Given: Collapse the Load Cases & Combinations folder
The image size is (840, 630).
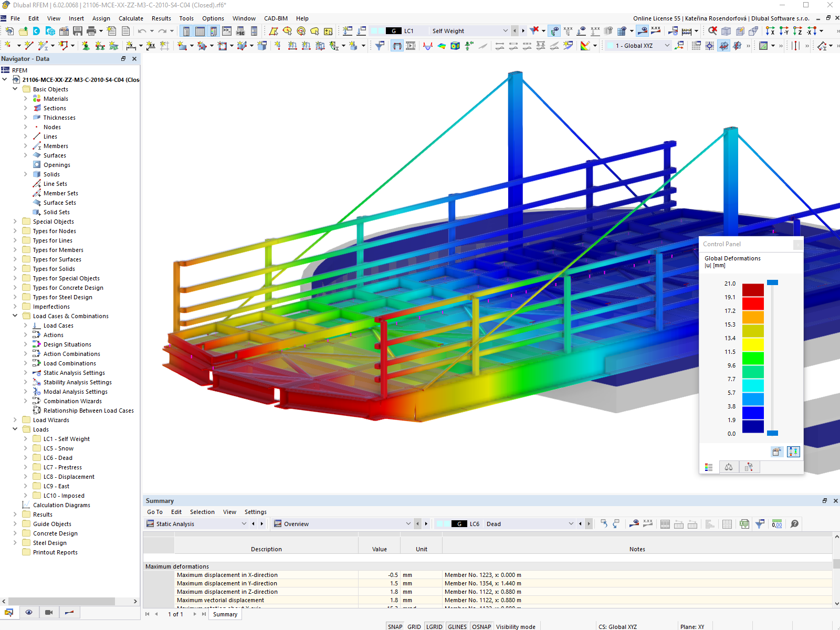Looking at the screenshot, I should tap(15, 316).
